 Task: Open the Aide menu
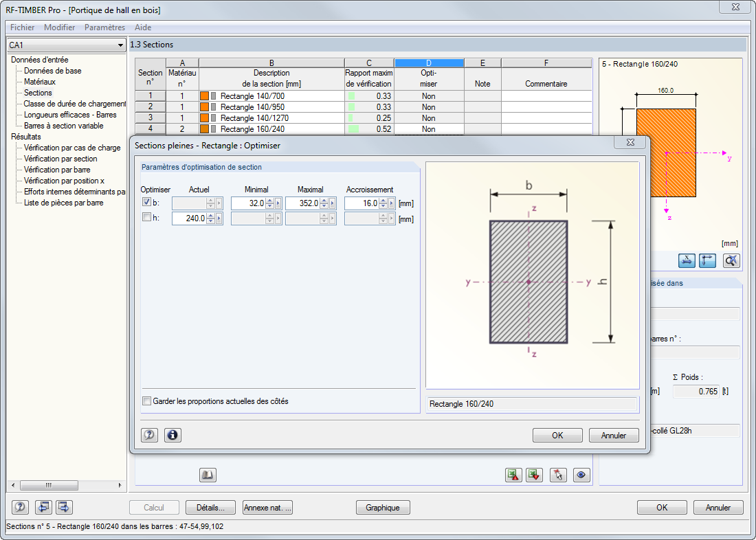coord(143,27)
